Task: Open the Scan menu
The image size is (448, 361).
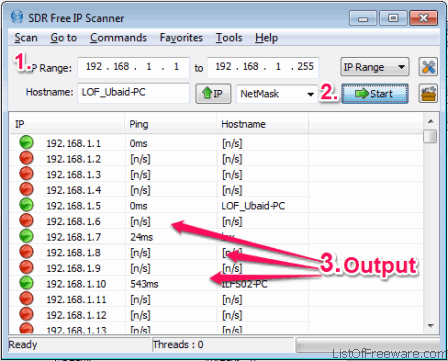Action: pos(26,38)
